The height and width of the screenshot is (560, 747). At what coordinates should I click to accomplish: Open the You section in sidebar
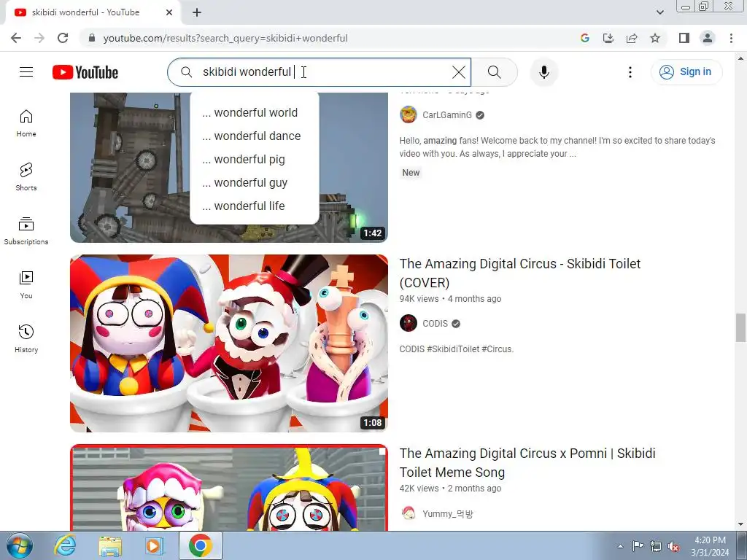[x=26, y=285]
